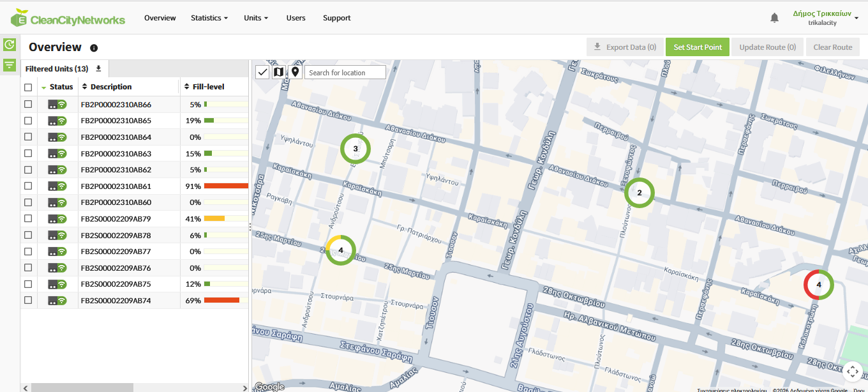
Task: Toggle the select-all checkbox in table header
Action: tap(28, 87)
